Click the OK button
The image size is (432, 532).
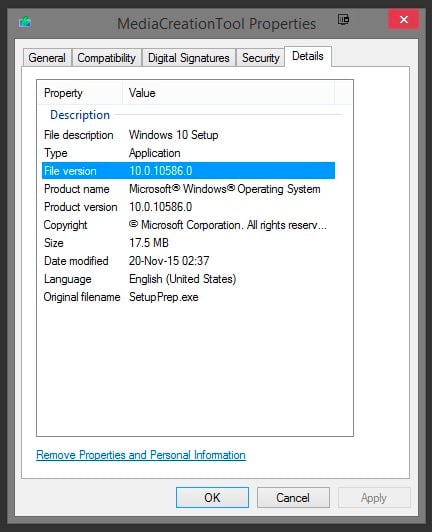(x=212, y=497)
